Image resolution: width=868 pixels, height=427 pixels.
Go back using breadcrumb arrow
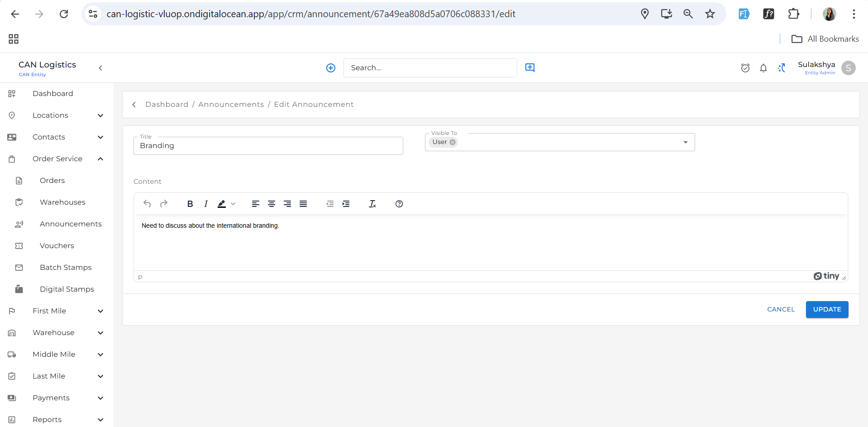134,105
